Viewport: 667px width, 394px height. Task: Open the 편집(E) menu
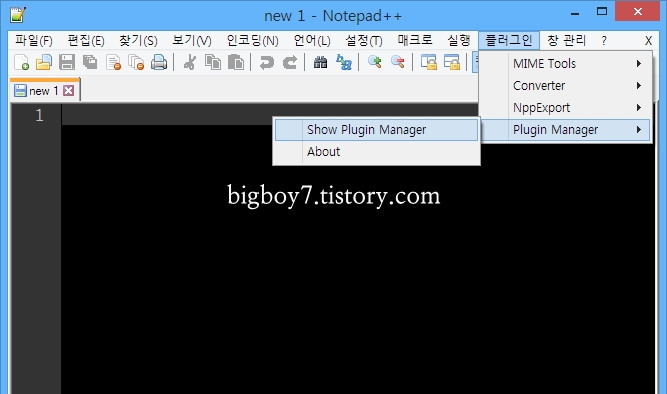[86, 40]
